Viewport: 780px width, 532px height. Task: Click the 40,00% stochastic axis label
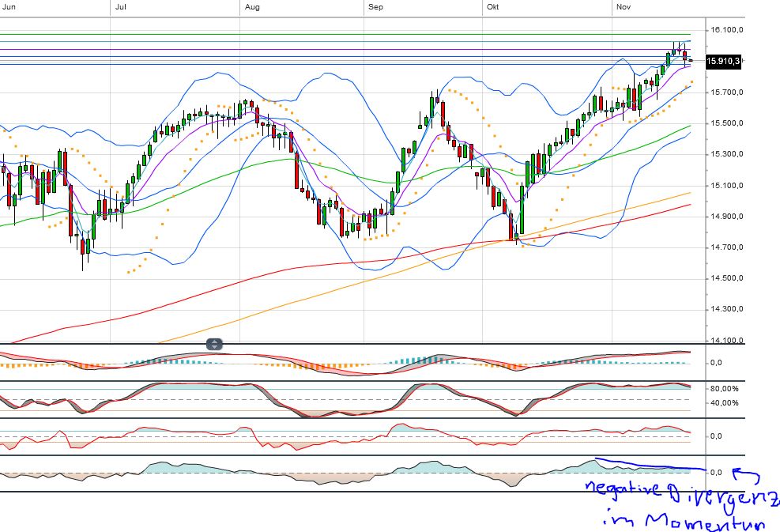pos(724,402)
